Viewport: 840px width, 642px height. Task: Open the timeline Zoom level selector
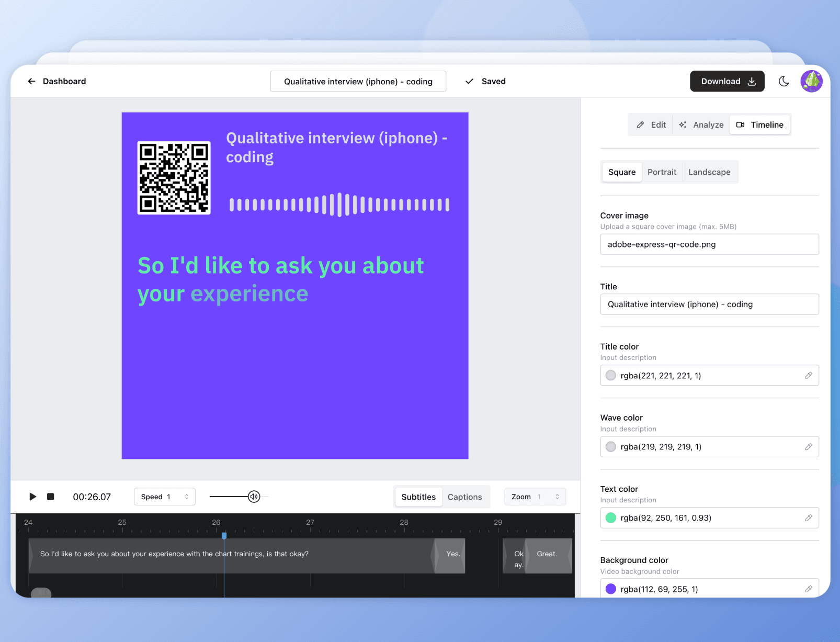535,497
